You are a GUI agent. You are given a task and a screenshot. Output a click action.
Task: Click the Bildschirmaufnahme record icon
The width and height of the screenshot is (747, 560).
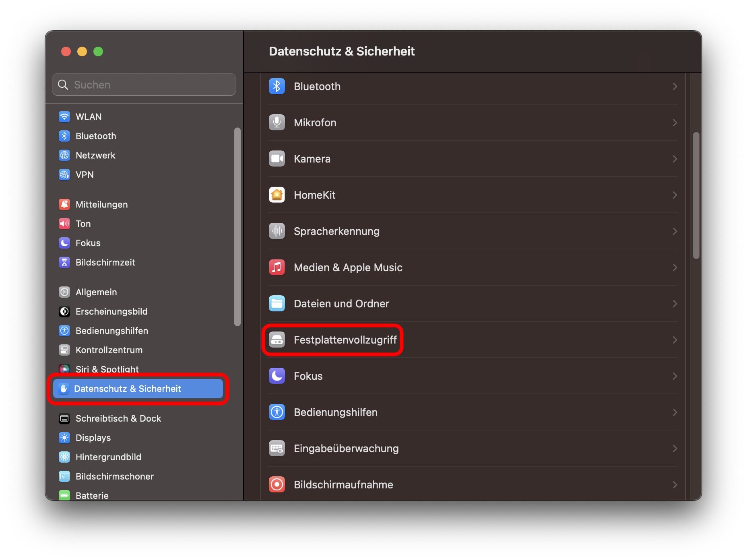pos(277,484)
